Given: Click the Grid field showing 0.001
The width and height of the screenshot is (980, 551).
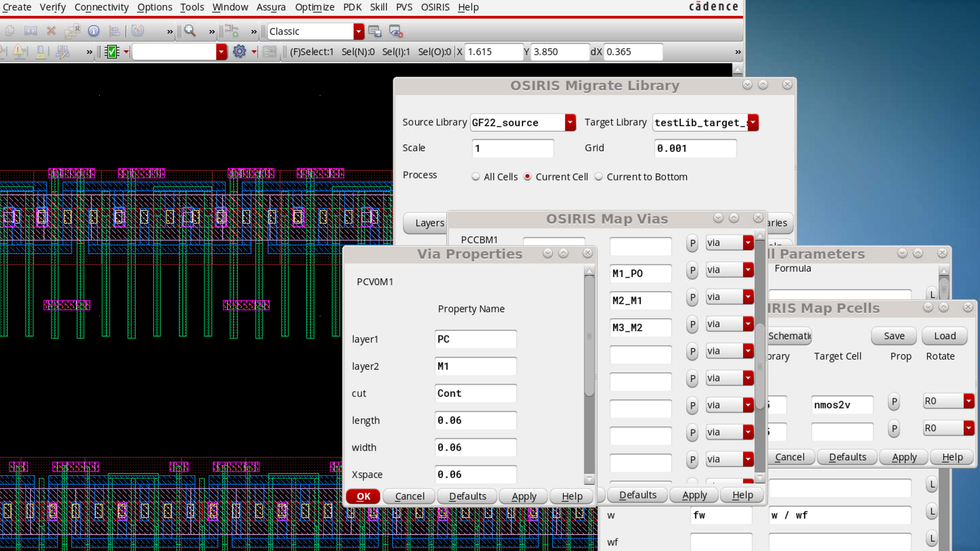Looking at the screenshot, I should click(695, 148).
